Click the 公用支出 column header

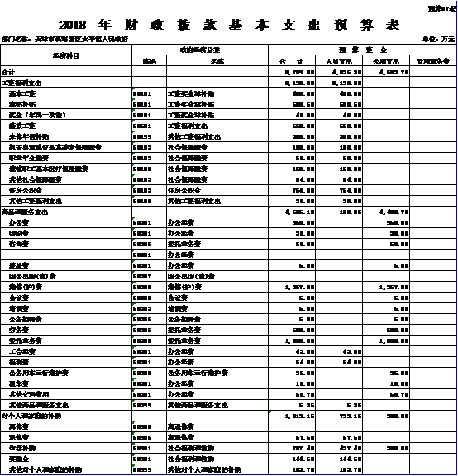[386, 61]
